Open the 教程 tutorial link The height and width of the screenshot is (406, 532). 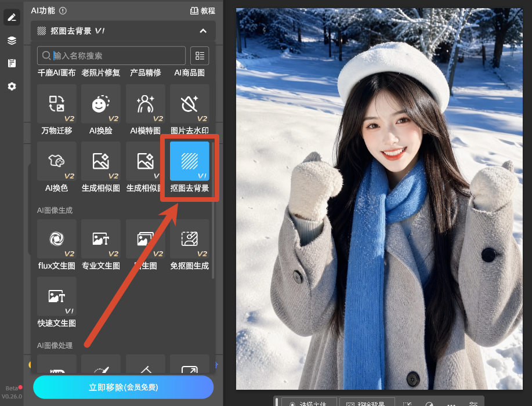pos(202,11)
